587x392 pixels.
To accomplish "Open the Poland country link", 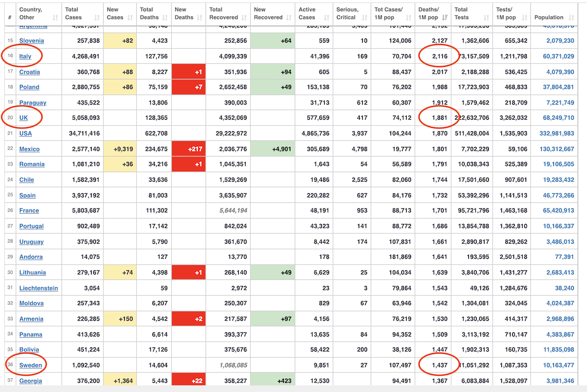I will pyautogui.click(x=29, y=87).
